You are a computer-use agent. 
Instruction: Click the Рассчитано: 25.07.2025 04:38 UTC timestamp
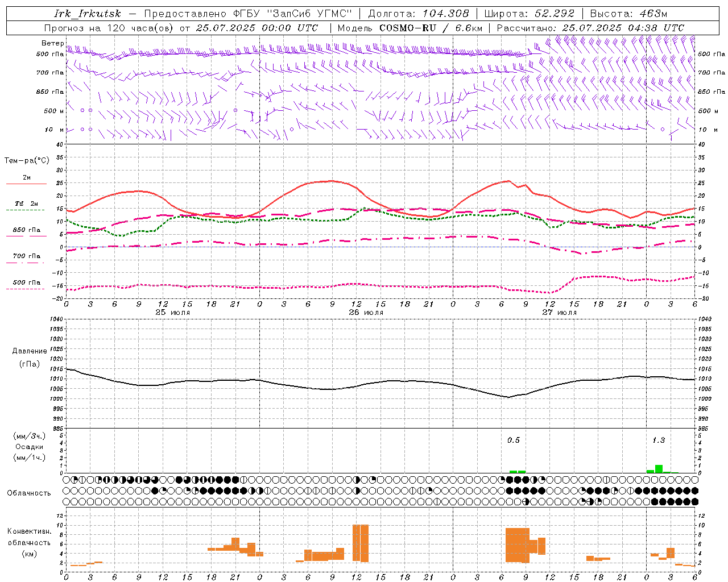click(590, 28)
